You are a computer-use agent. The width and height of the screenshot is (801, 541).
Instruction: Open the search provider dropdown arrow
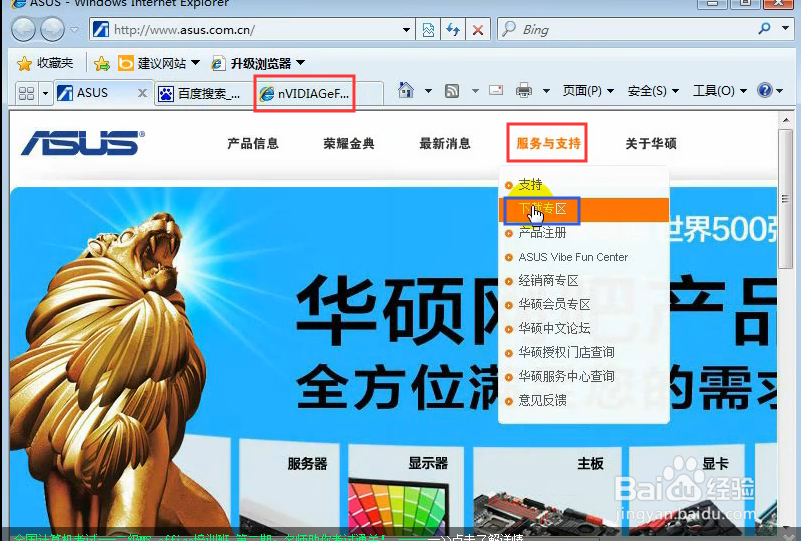[x=785, y=29]
